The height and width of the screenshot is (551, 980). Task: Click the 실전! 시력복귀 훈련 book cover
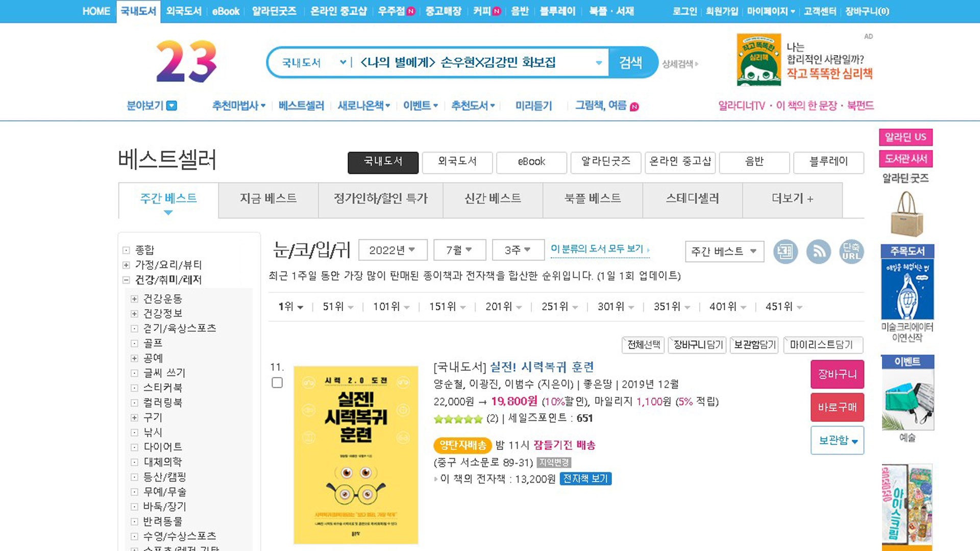pos(356,455)
